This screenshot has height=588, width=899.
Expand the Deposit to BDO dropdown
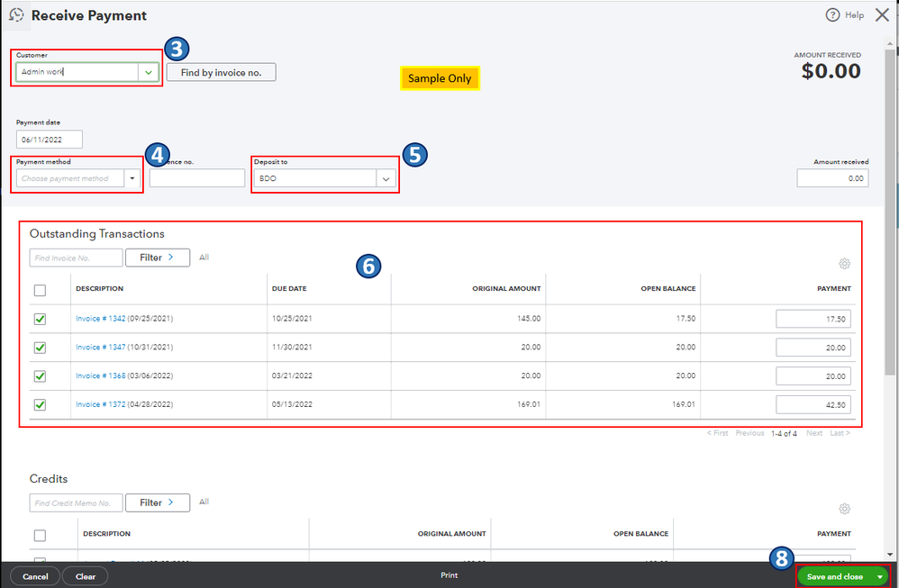point(386,179)
